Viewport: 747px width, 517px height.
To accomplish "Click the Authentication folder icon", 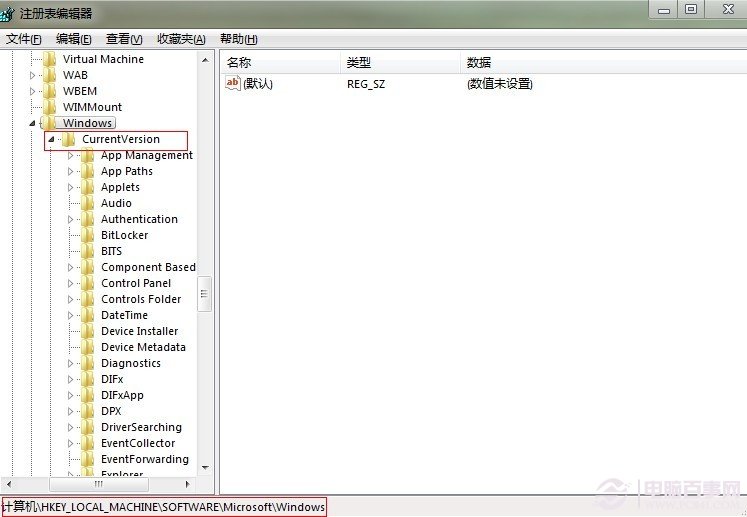I will tap(88, 219).
